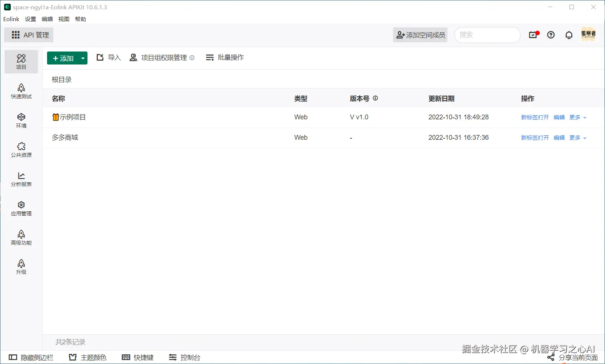Open the notification bell

569,35
